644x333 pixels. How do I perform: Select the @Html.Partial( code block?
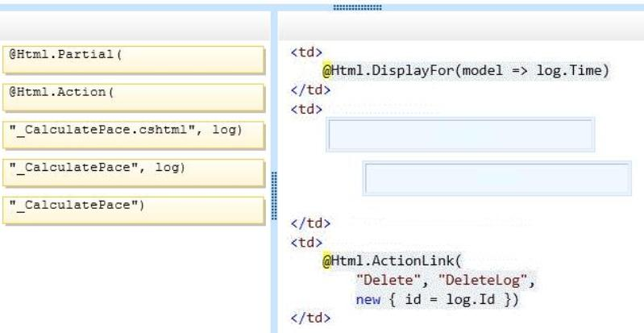134,60
